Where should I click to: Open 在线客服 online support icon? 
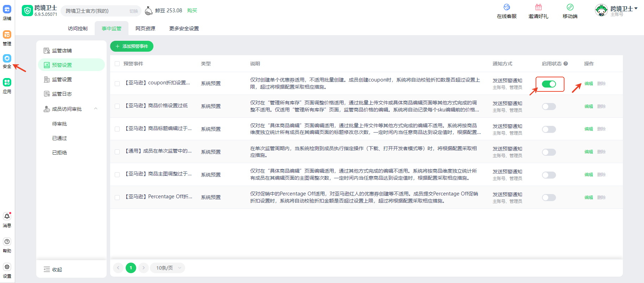coord(507,7)
